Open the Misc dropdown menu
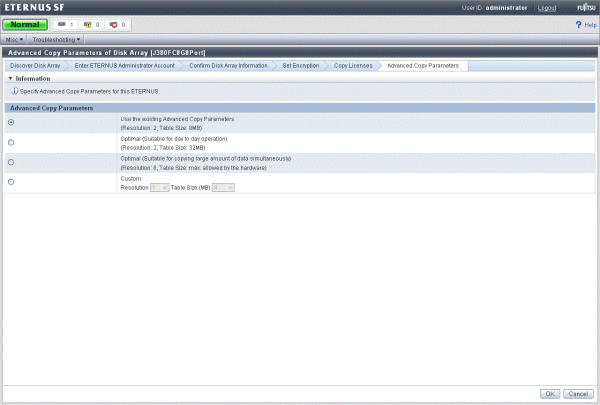This screenshot has height=405, width=600. (14, 39)
